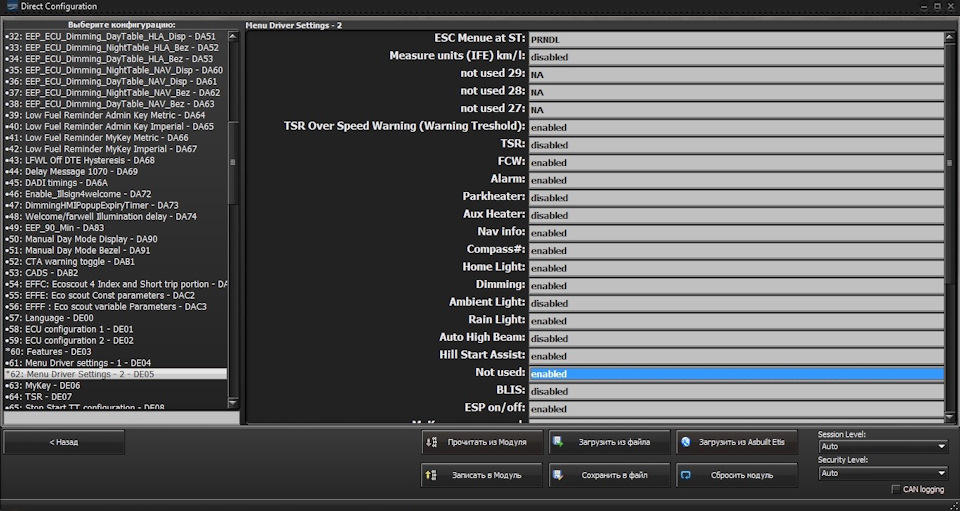This screenshot has height=511, width=960.
Task: Select 63: MyKey - DE06 entry
Action: pos(115,386)
